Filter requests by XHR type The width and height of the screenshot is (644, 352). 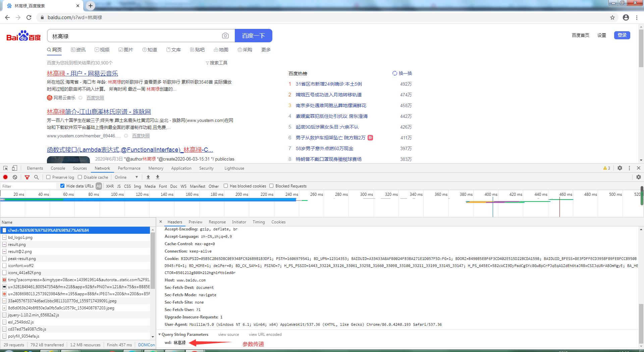(x=110, y=186)
